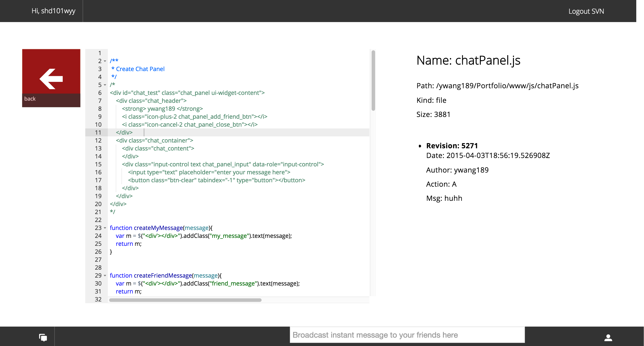The width and height of the screenshot is (644, 346).
Task: Click 'return m;' on line 25
Action: (x=129, y=244)
